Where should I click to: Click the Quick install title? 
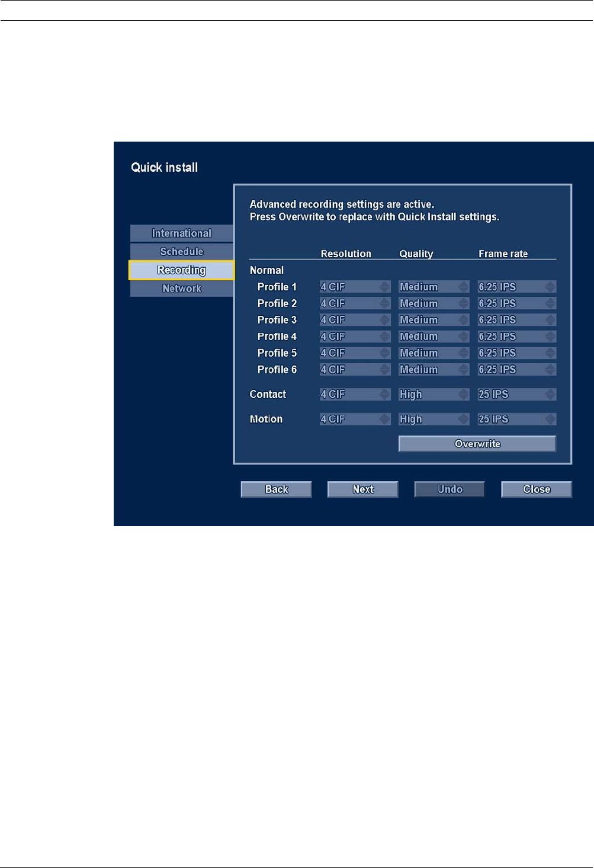click(164, 168)
